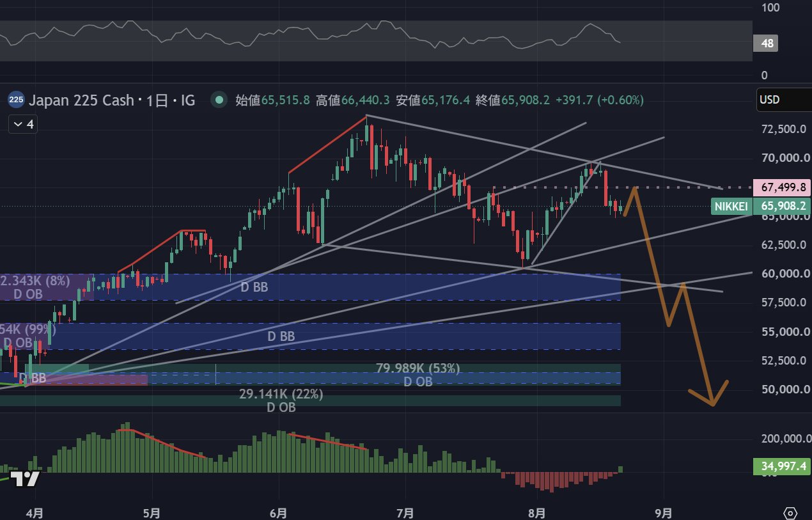Click the 安値 low value 65,176.4
The height and width of the screenshot is (520, 812).
[x=446, y=100]
